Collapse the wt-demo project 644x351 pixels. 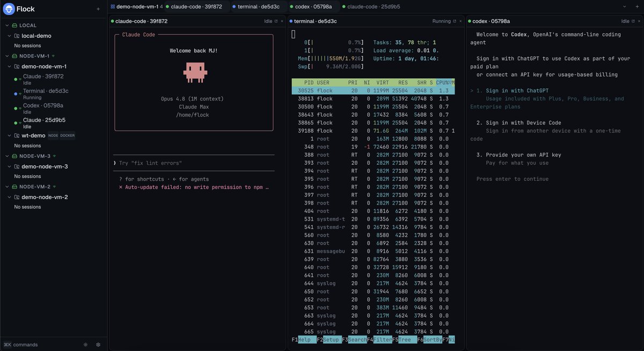(10, 136)
